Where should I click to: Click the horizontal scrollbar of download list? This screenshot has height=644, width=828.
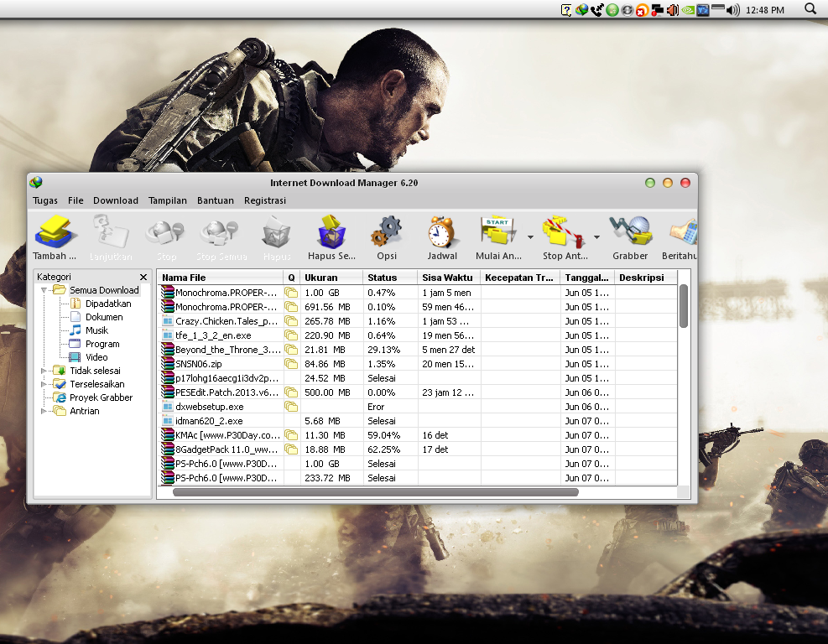(x=376, y=492)
